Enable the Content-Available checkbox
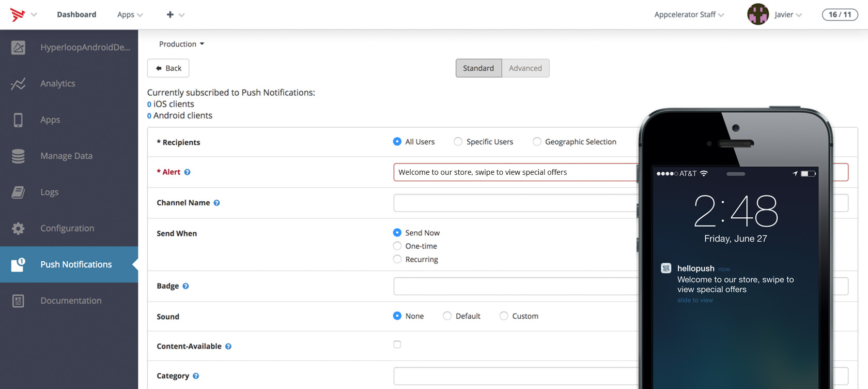This screenshot has width=868, height=389. click(397, 345)
